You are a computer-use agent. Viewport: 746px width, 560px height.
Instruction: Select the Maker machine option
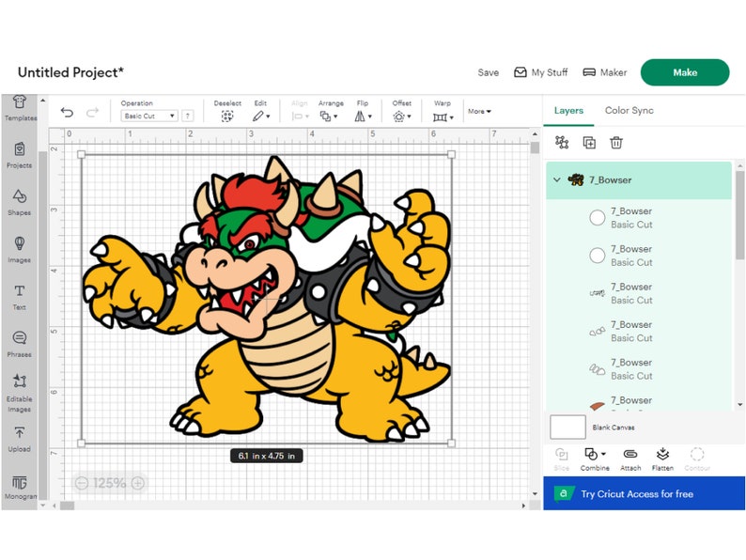tap(605, 72)
